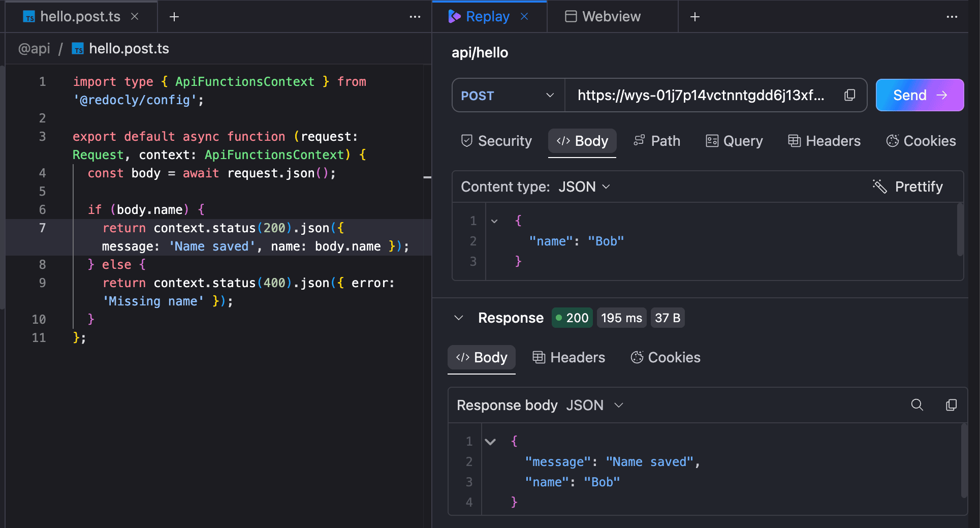Click the code editor vertical scrollbar
Image resolution: width=980 pixels, height=528 pixels.
tap(3, 188)
